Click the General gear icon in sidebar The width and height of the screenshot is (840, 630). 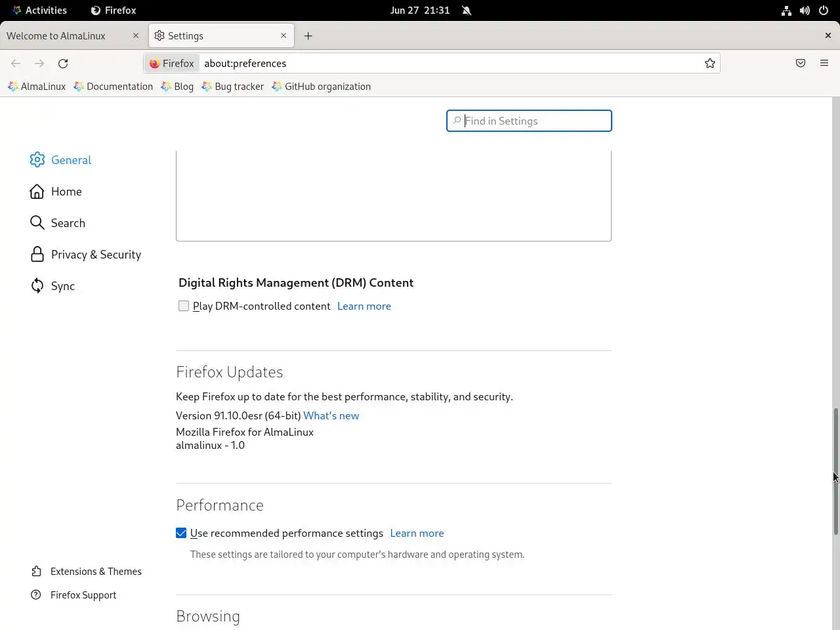pyautogui.click(x=37, y=160)
